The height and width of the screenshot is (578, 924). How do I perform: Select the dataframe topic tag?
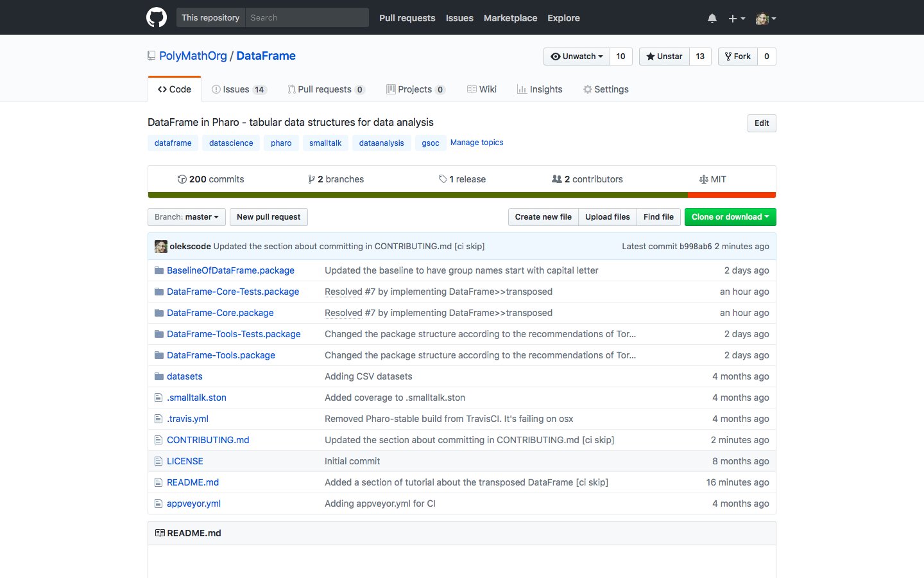[173, 143]
